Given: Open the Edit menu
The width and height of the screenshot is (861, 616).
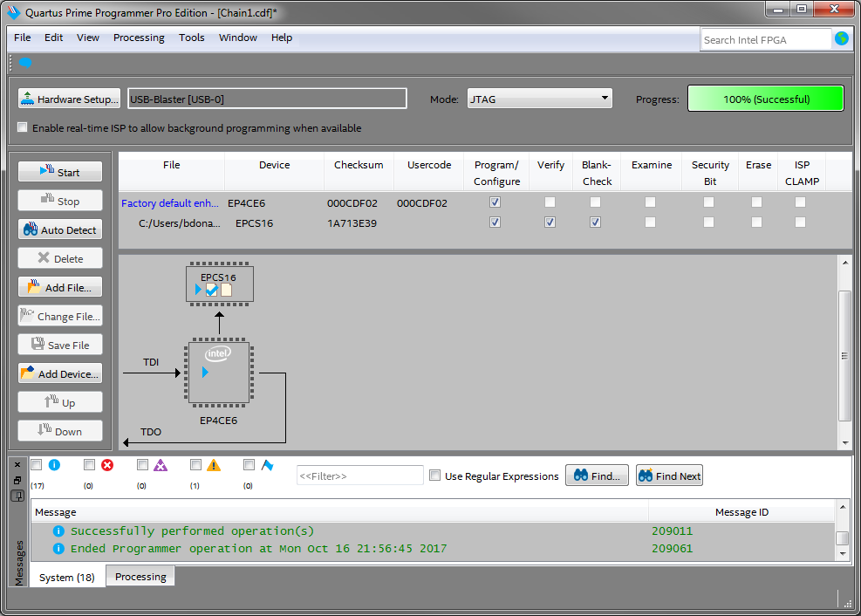Looking at the screenshot, I should tap(54, 38).
